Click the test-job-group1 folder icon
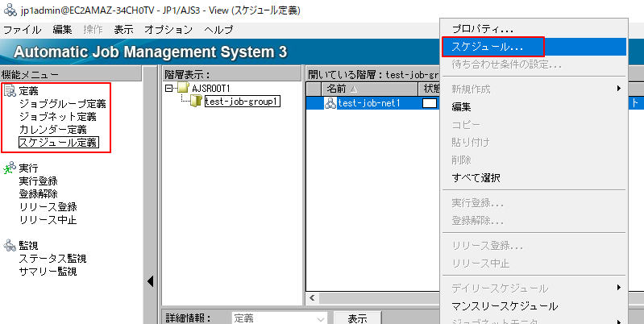 point(197,101)
